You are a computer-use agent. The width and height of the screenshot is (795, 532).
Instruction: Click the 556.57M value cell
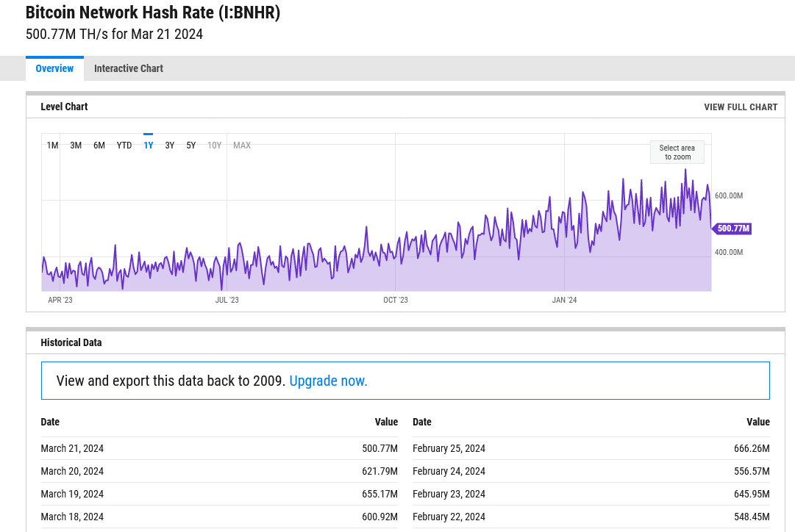[752, 471]
